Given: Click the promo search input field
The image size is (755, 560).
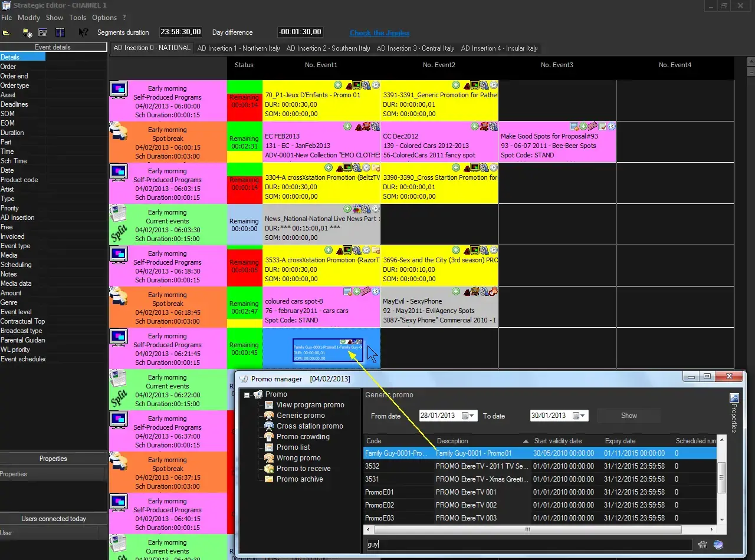Looking at the screenshot, I should tap(528, 545).
